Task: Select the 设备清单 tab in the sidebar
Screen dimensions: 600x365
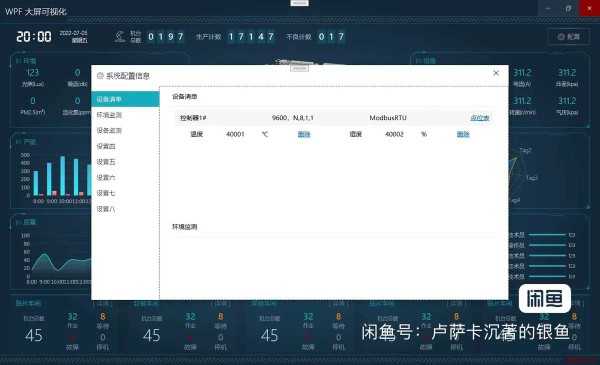Action: 125,99
